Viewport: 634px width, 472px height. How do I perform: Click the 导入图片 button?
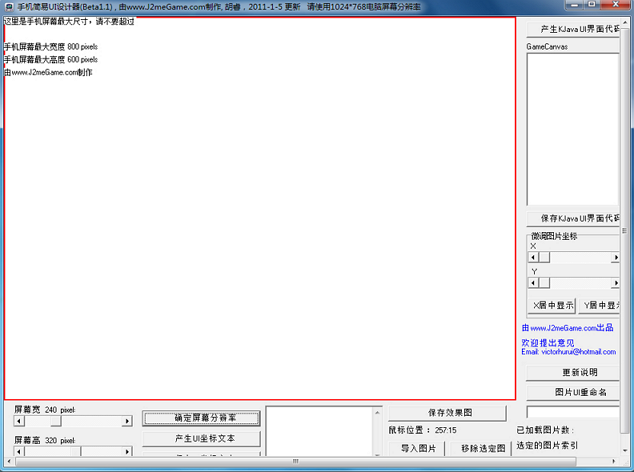pos(416,448)
